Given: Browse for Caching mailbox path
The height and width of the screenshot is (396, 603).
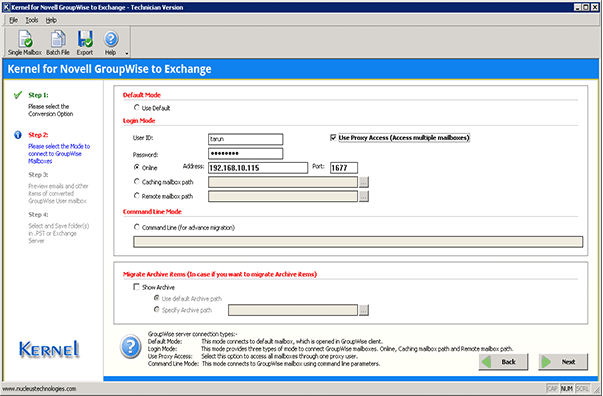Looking at the screenshot, I should click(x=363, y=182).
